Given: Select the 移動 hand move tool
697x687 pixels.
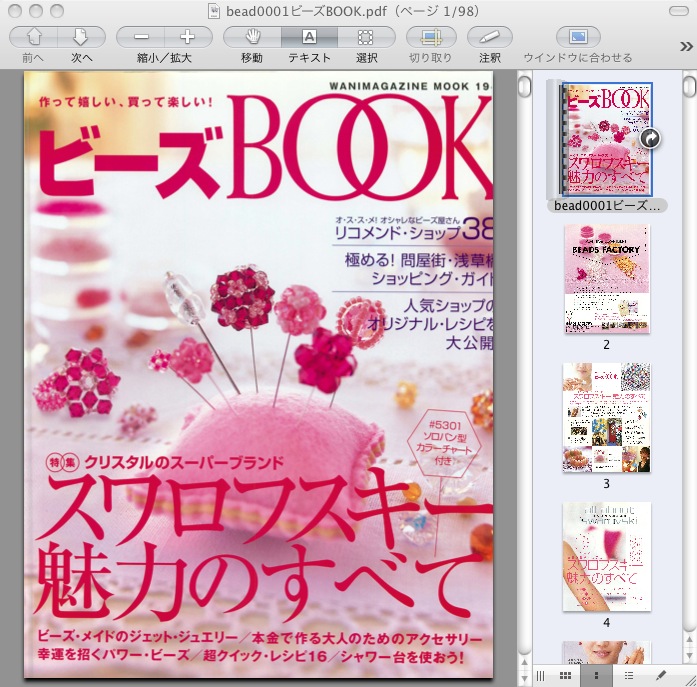Looking at the screenshot, I should (x=252, y=37).
